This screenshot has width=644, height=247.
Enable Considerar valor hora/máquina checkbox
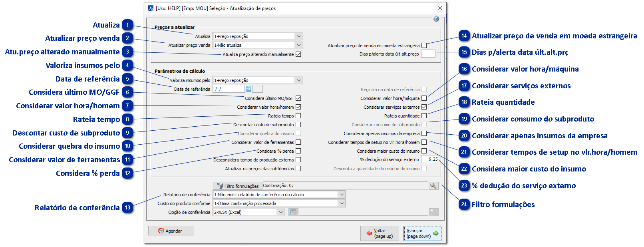tap(424, 98)
